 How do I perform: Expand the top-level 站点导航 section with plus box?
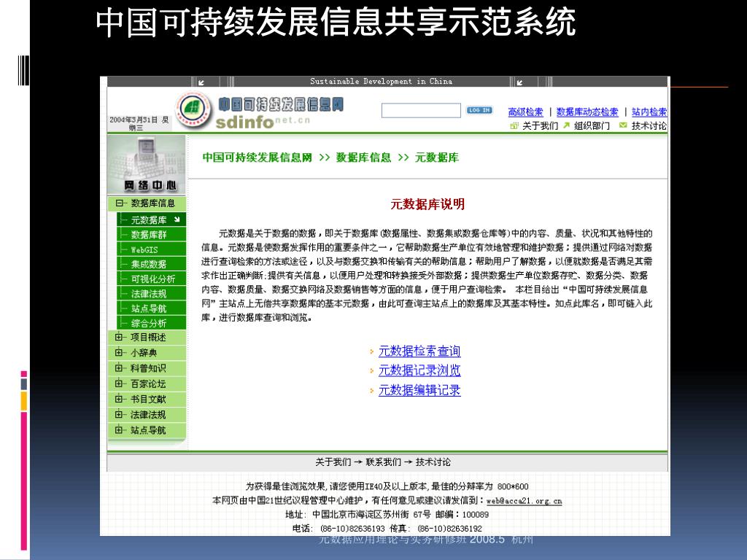pos(119,430)
